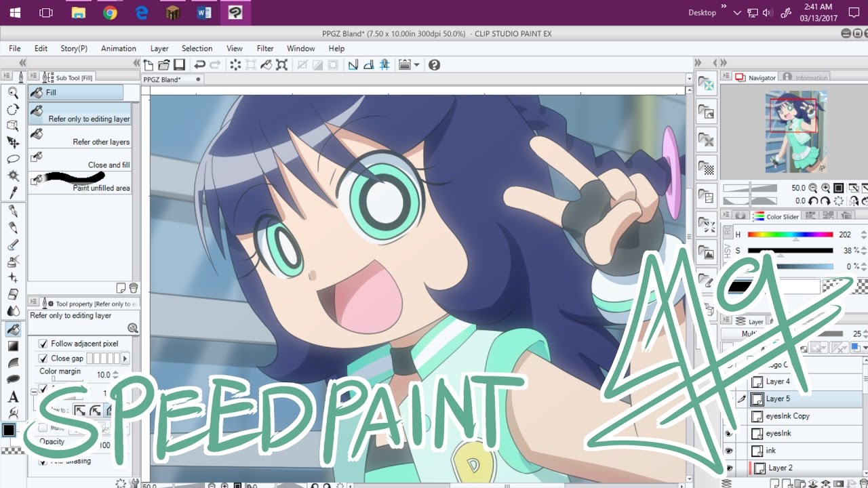
Task: Open the Layer menu
Action: pyautogui.click(x=159, y=49)
